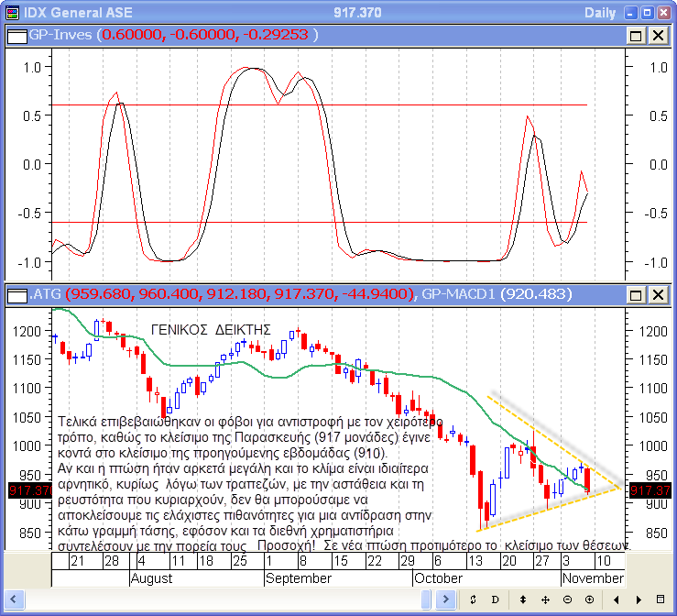Image resolution: width=677 pixels, height=616 pixels.
Task: Click the periodicity 'D' daily button
Action: [x=496, y=599]
